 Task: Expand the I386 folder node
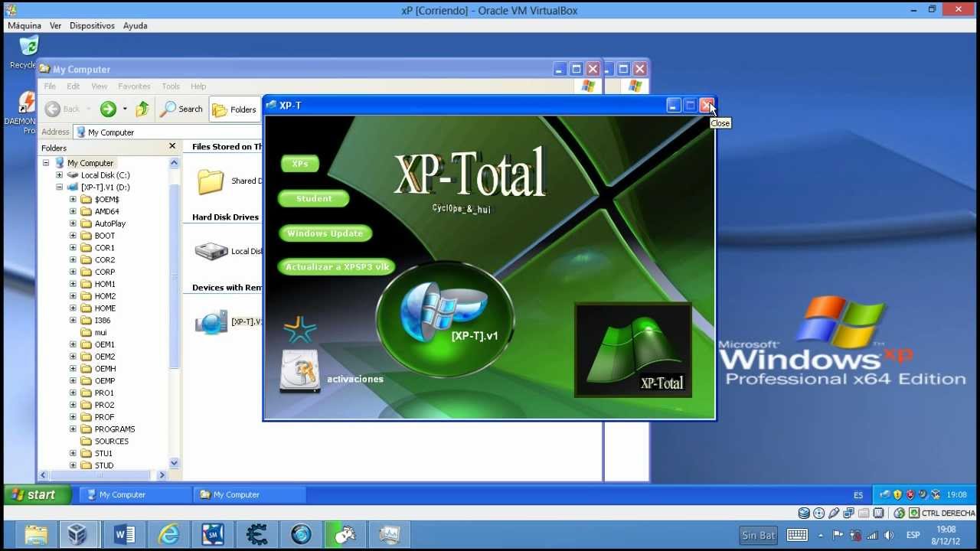[x=73, y=320]
